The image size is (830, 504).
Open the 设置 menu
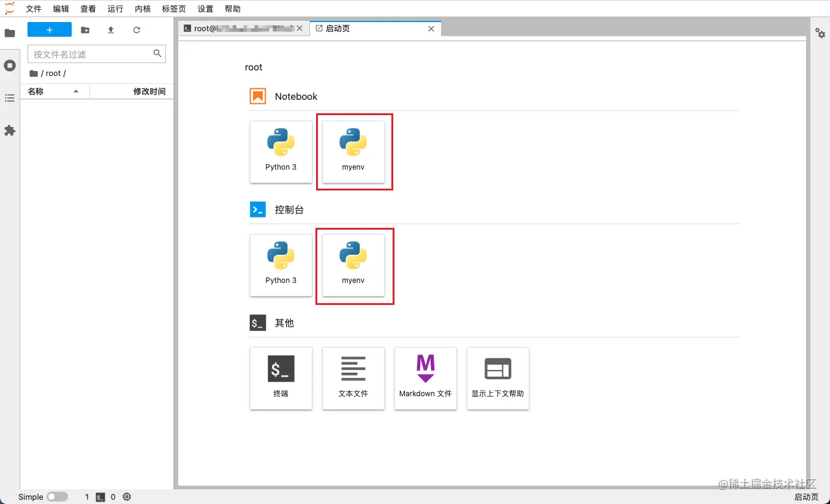[205, 9]
